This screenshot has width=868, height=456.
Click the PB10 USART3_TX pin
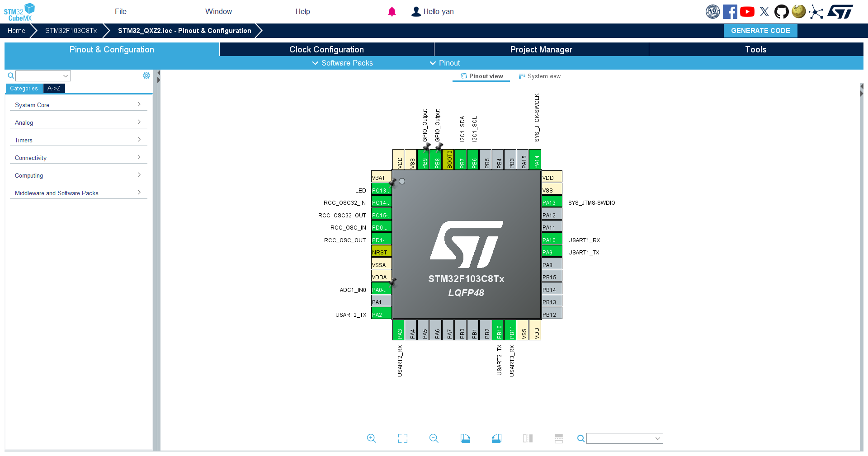click(499, 329)
